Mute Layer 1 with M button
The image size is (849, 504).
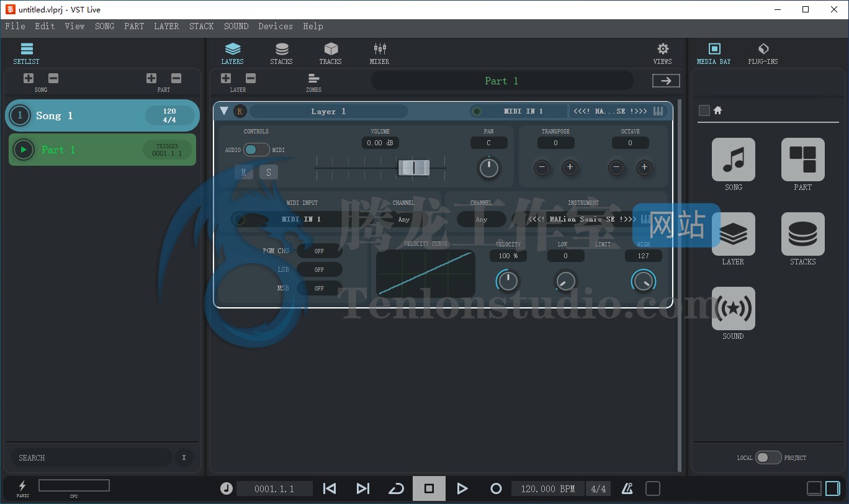(x=244, y=173)
